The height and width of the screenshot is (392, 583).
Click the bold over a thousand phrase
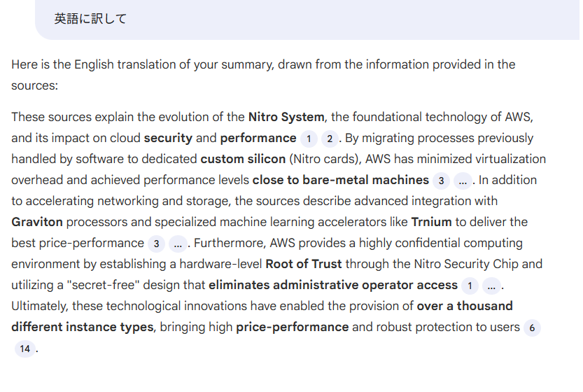pos(465,306)
